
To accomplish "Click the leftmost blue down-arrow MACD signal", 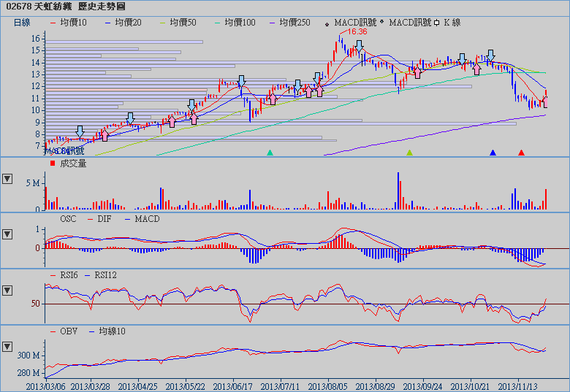I will click(80, 131).
